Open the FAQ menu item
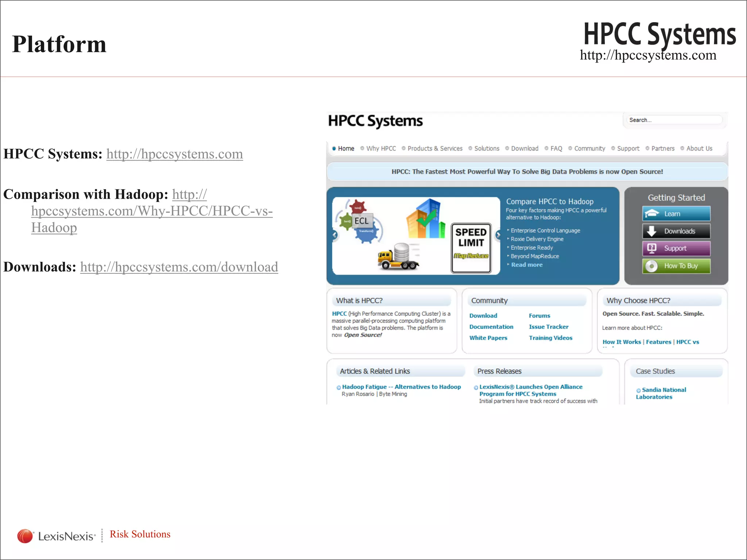The width and height of the screenshot is (747, 560). 556,148
